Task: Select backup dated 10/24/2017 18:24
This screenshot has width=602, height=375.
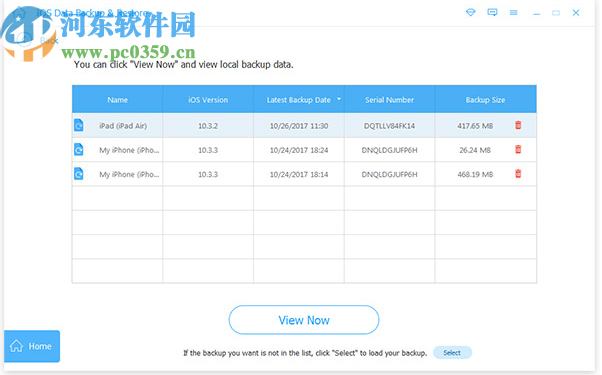Action: tap(299, 150)
